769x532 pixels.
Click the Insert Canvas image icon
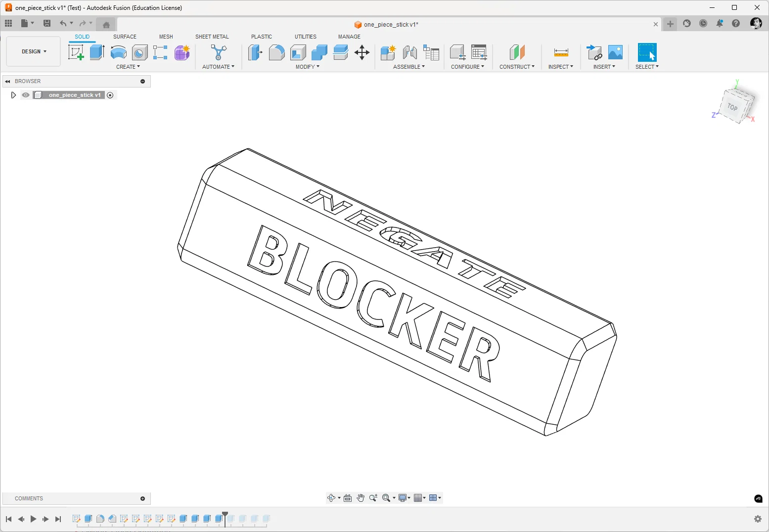(x=615, y=52)
